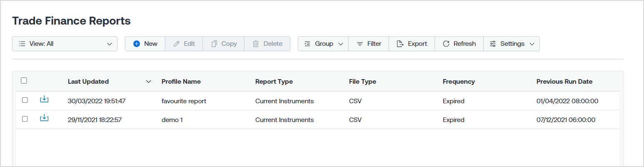Sort by Last Updated column header
The width and height of the screenshot is (644, 167).
point(88,82)
